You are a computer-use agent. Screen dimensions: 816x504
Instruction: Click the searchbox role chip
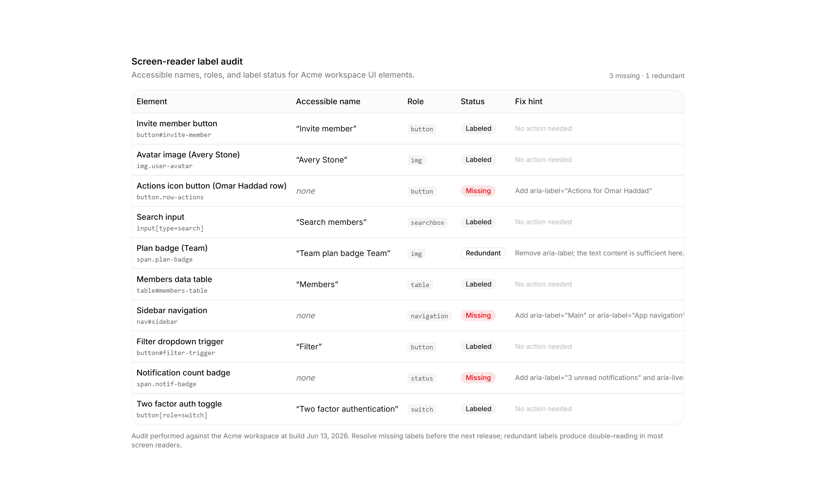pyautogui.click(x=427, y=222)
